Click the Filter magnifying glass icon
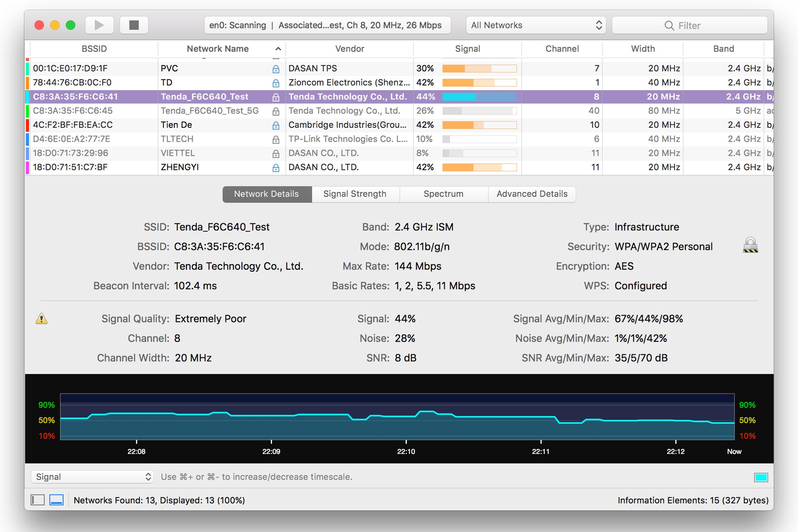Image resolution: width=798 pixels, height=532 pixels. pyautogui.click(x=669, y=26)
